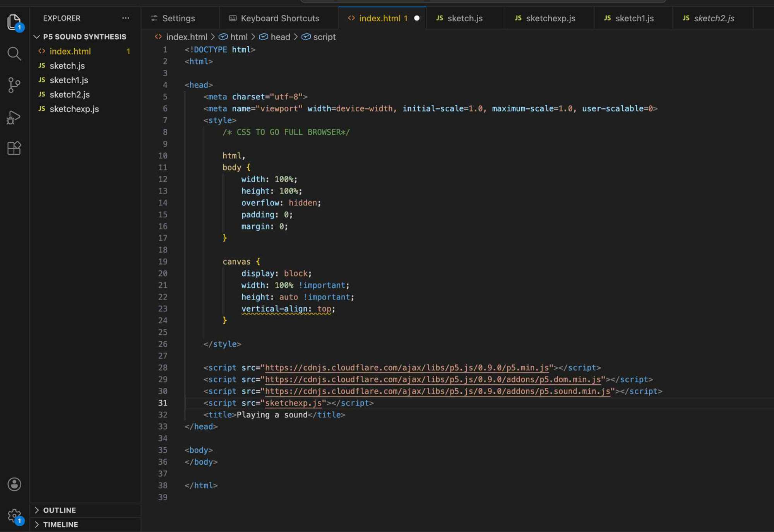The height and width of the screenshot is (532, 774).
Task: Click the Playing a sound title text
Action: (x=272, y=415)
